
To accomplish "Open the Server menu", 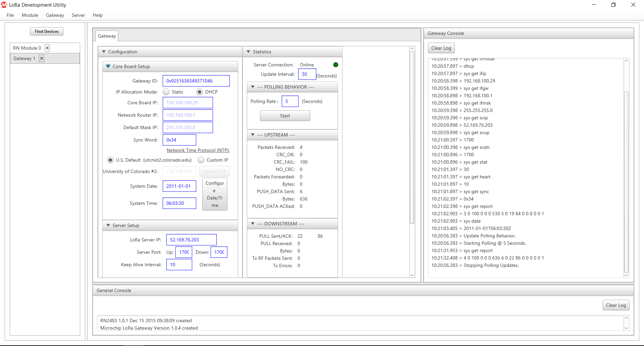I will [78, 15].
